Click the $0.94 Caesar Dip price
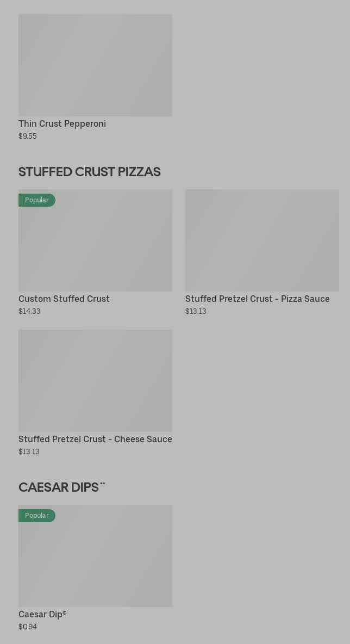The image size is (350, 644). coord(28,627)
